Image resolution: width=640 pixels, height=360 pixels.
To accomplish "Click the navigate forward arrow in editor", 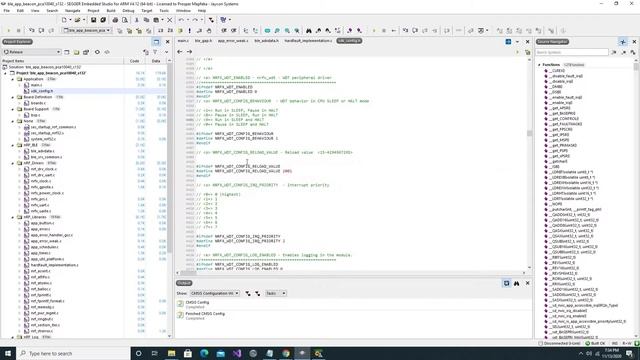I will pos(189,52).
